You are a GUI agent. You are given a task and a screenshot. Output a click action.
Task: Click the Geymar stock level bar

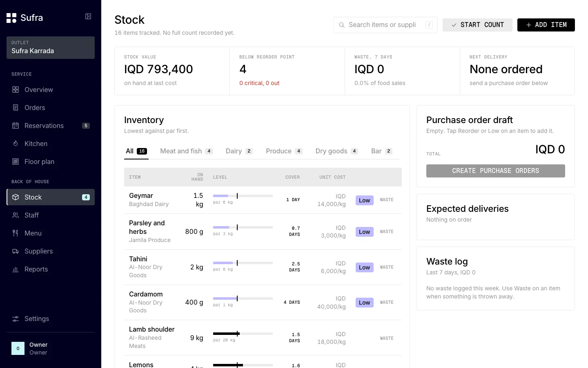[243, 196]
